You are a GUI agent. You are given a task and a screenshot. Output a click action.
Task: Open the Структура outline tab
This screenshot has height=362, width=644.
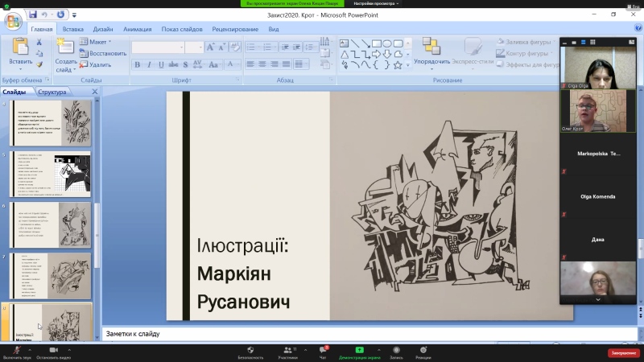(52, 92)
